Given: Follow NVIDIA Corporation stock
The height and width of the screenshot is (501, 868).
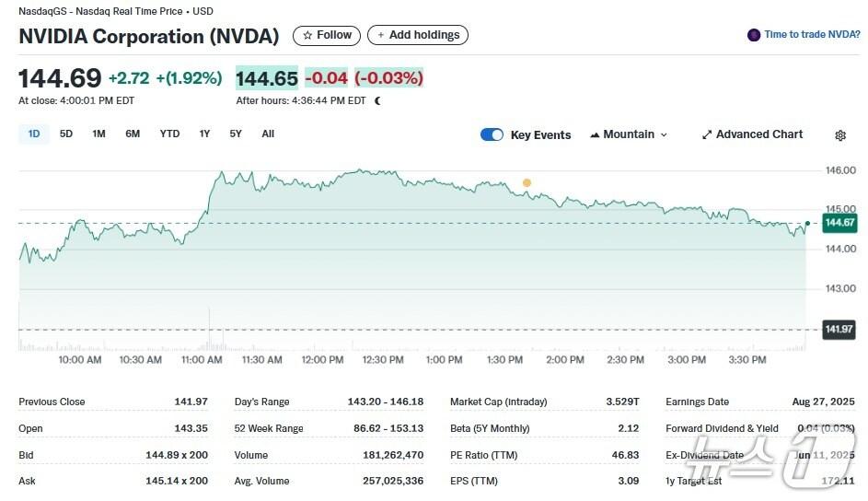Looking at the screenshot, I should [x=327, y=35].
